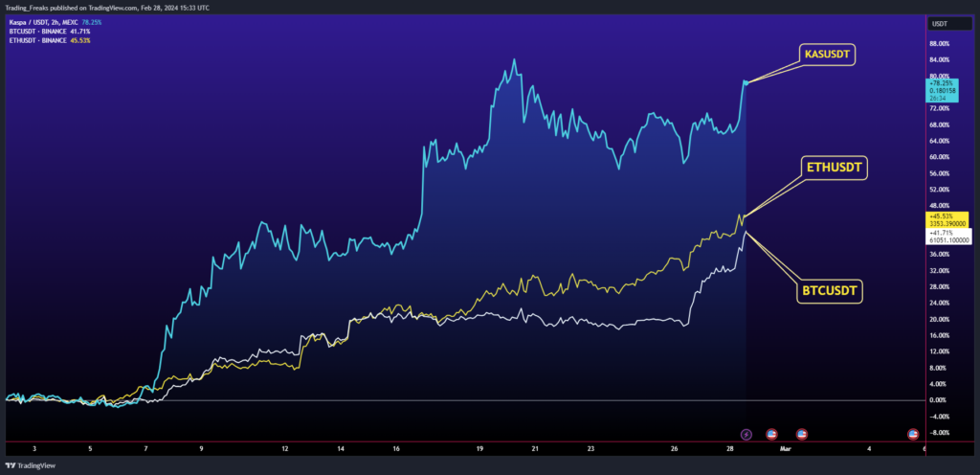Click the purple lightning bolt event icon
This screenshot has height=475, width=980.
[747, 434]
